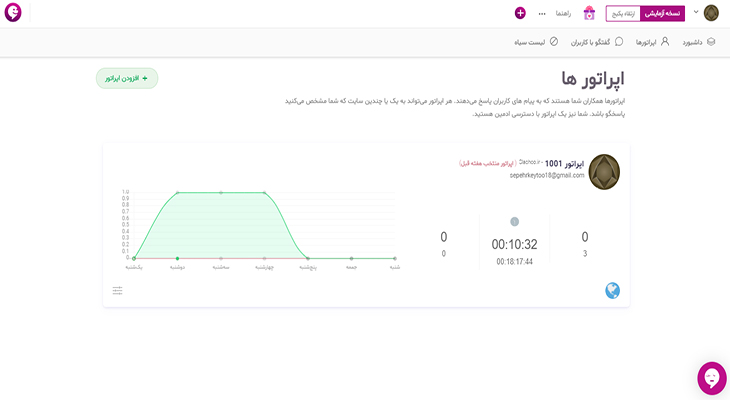The image size is (730, 400).
Task: Click the brand logo at top left
Action: tap(13, 13)
